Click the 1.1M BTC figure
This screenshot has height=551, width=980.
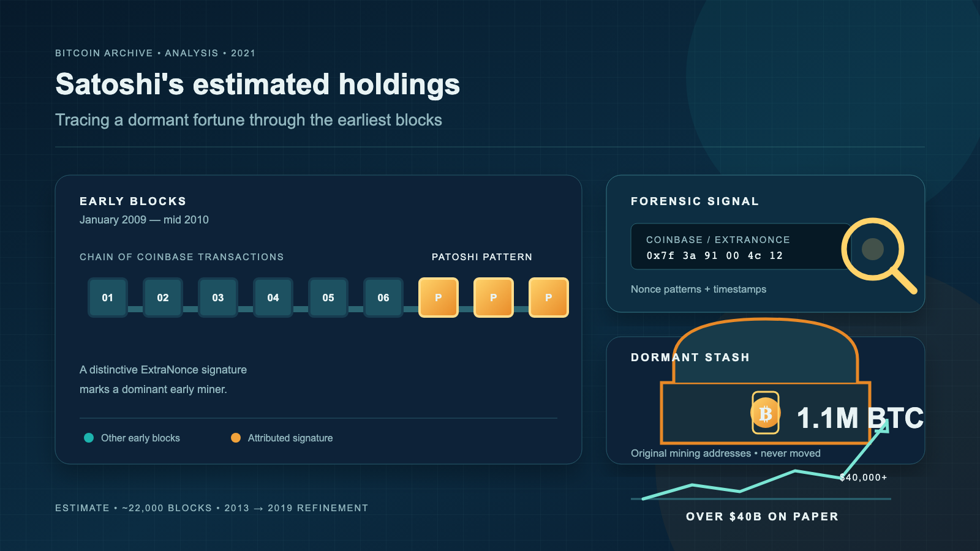[x=860, y=418]
